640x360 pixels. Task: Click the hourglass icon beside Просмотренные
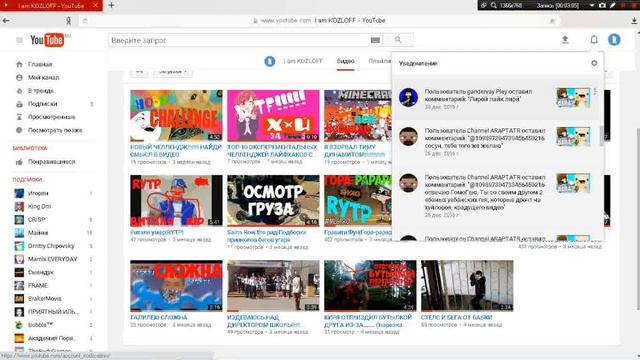click(19, 117)
